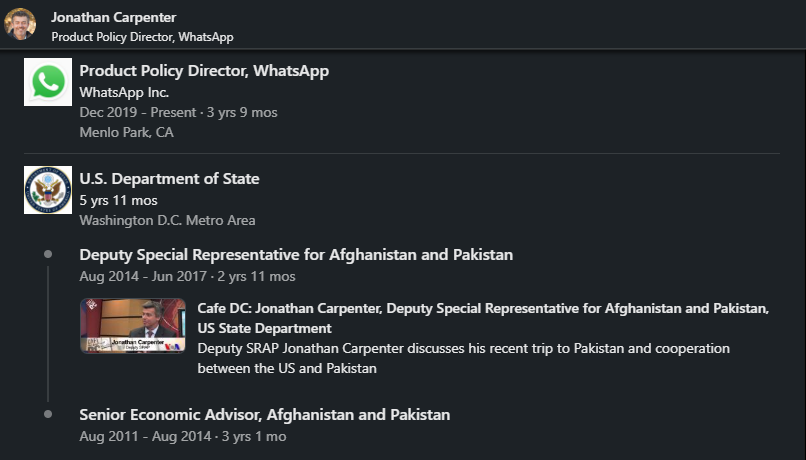Open the U.S. Department of State heading
806x460 pixels.
point(169,179)
